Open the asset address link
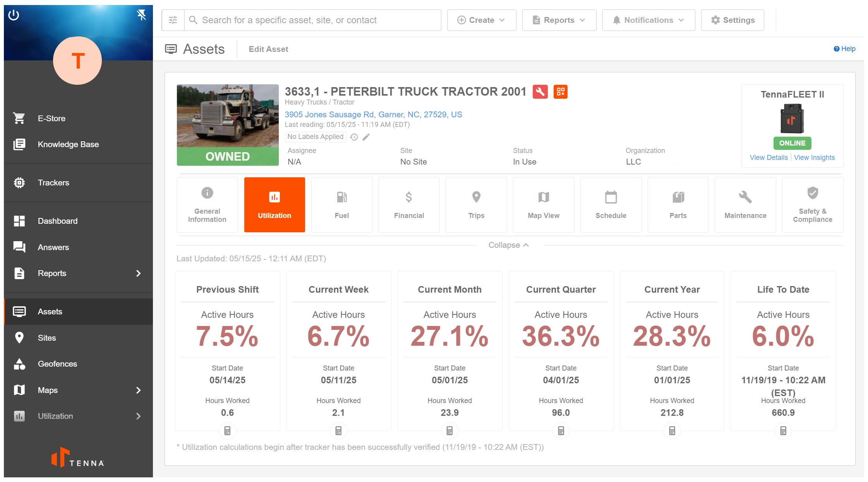This screenshot has width=868, height=482. click(373, 115)
